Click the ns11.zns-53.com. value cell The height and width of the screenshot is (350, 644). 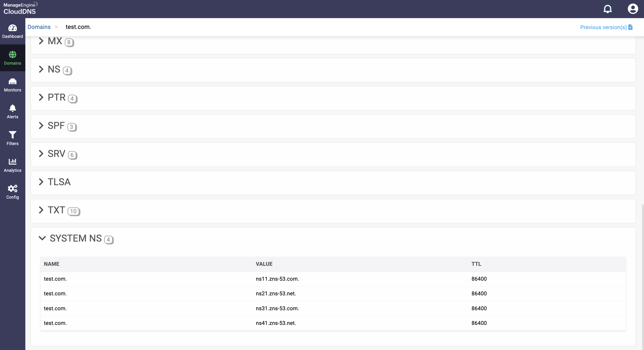point(277,279)
